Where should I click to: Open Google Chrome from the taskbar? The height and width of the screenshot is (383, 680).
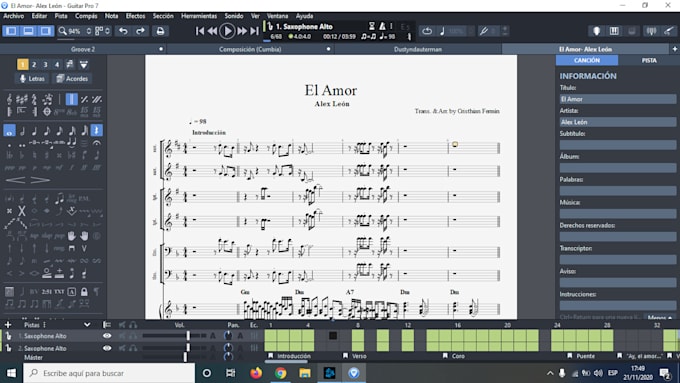(281, 373)
